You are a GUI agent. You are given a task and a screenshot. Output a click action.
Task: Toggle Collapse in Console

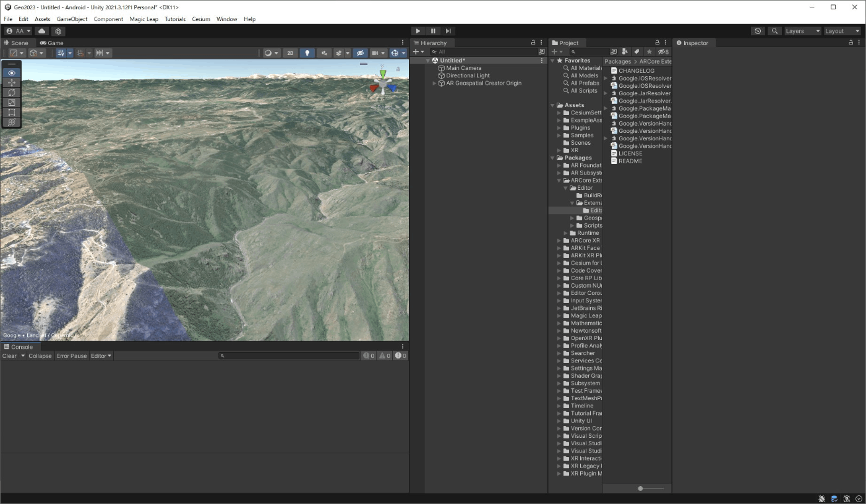tap(40, 356)
